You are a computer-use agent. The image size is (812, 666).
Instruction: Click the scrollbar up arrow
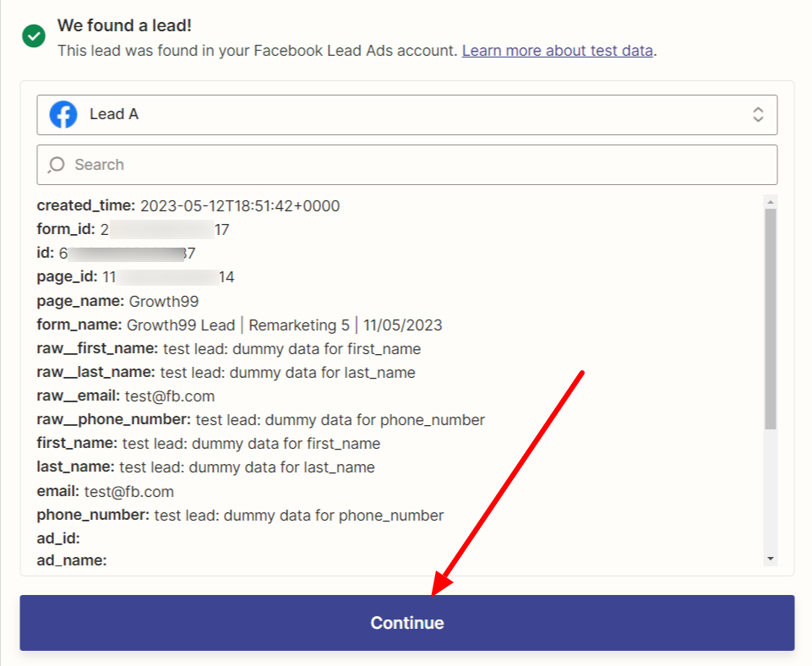(x=771, y=201)
